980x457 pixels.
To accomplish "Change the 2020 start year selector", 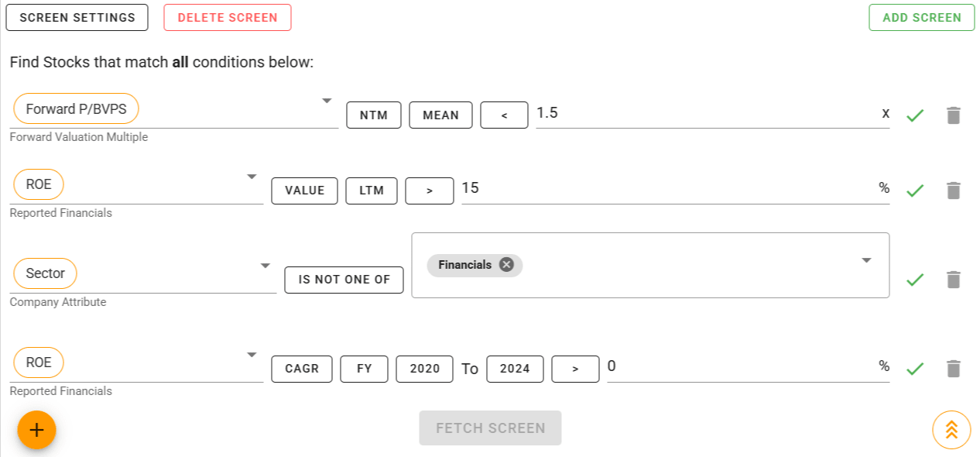I will point(425,369).
